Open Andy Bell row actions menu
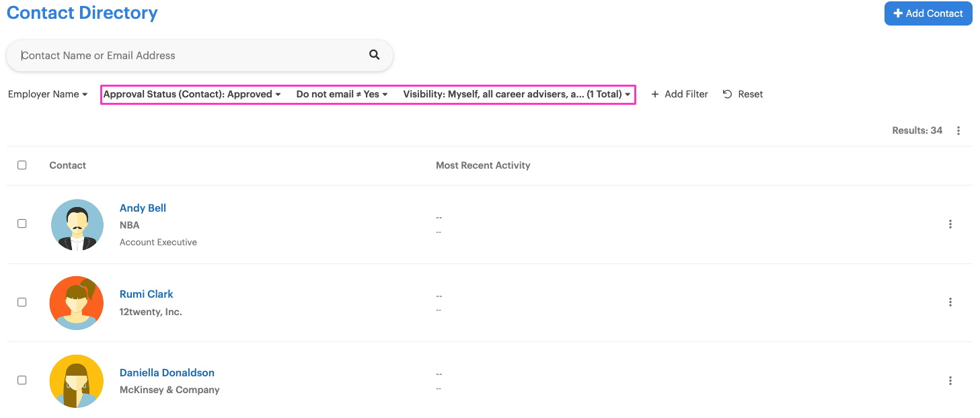 (950, 224)
